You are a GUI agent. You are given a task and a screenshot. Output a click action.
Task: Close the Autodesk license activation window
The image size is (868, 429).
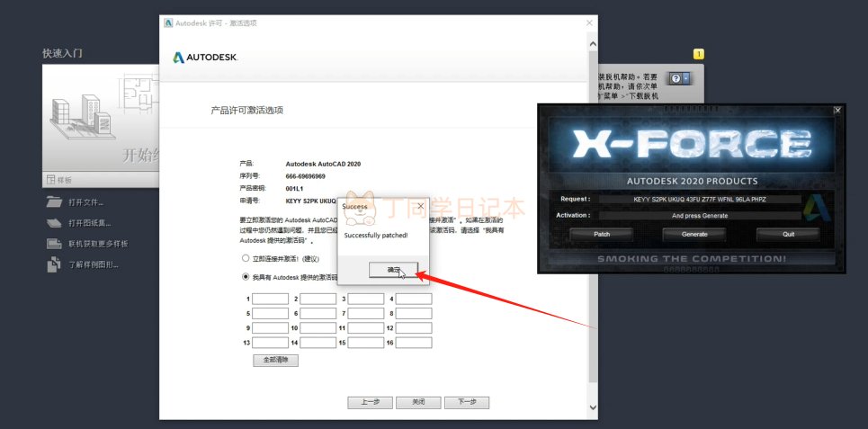point(589,22)
